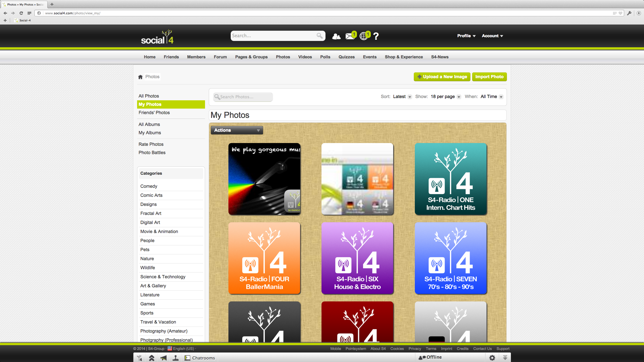The image size is (644, 362).
Task: Expand the Account dropdown menu
Action: pyautogui.click(x=492, y=36)
